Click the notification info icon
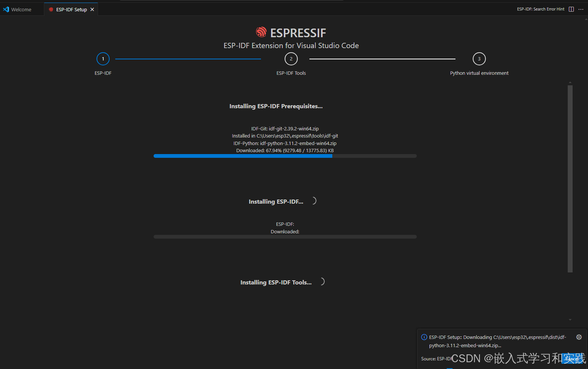 click(x=424, y=337)
